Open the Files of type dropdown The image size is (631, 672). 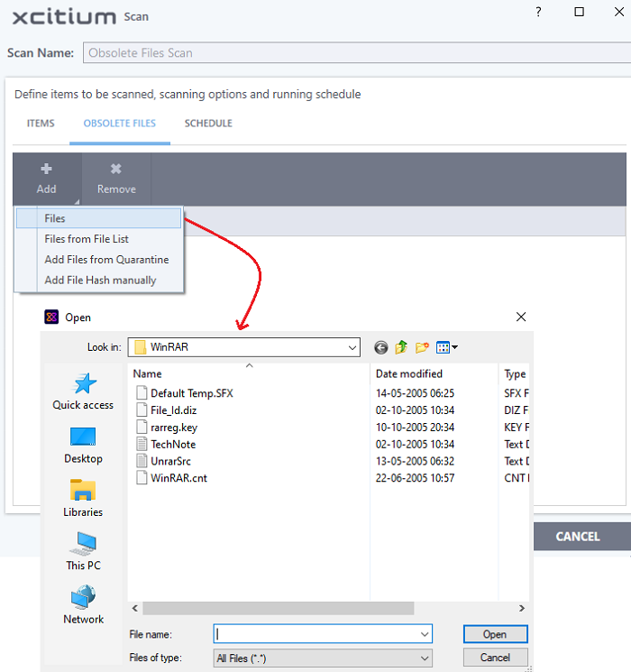[x=323, y=658]
